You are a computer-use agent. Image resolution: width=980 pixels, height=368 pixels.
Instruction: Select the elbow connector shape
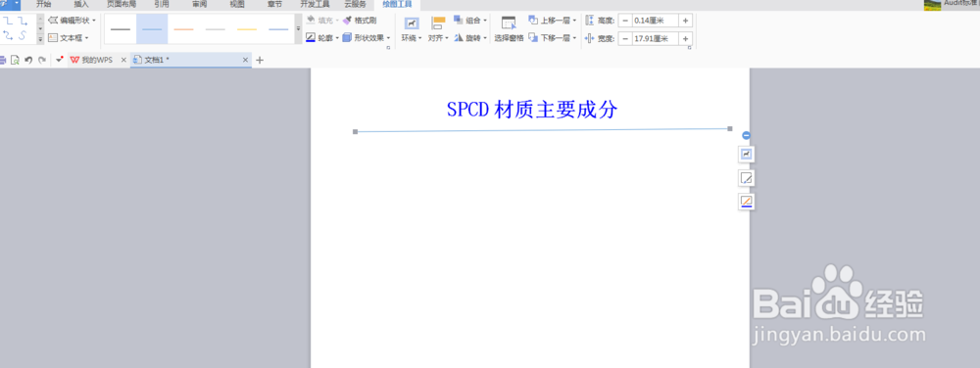coord(9,22)
